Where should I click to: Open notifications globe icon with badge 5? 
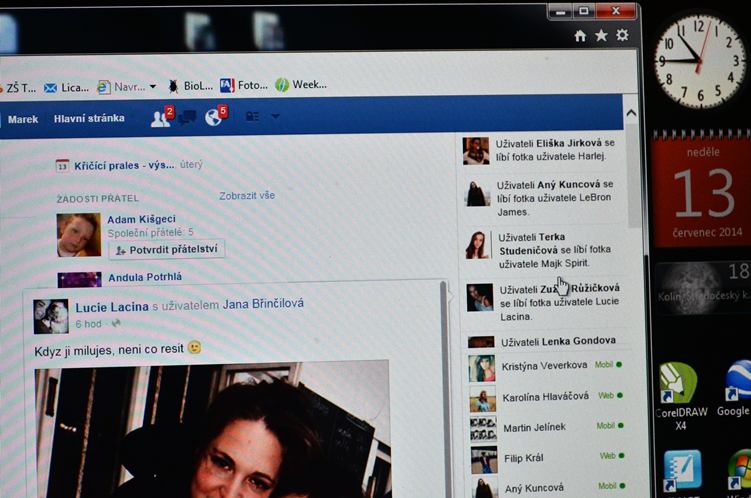[216, 115]
